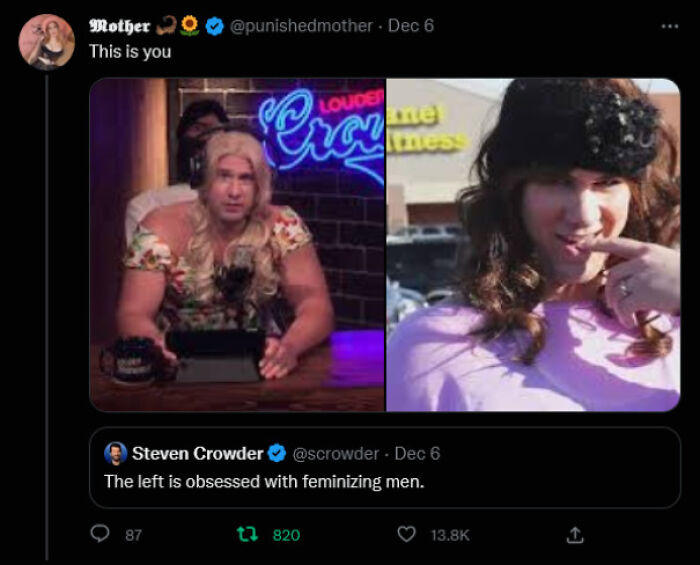The height and width of the screenshot is (565, 700).
Task: Click the quoted tweet's Dec 6 date
Action: (x=417, y=454)
